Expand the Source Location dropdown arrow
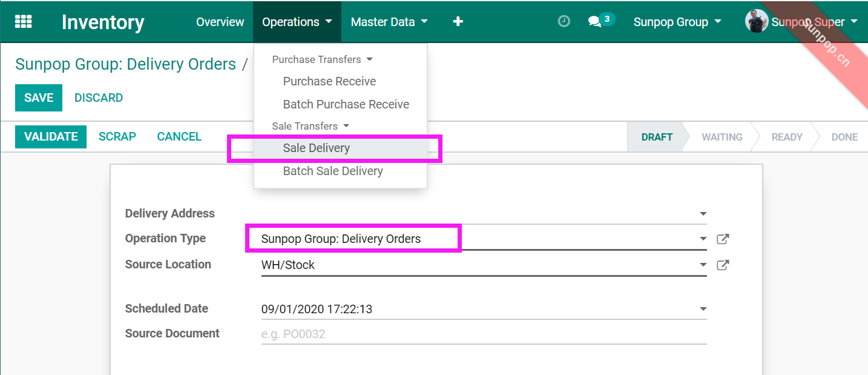This screenshot has height=375, width=868. pos(703,265)
